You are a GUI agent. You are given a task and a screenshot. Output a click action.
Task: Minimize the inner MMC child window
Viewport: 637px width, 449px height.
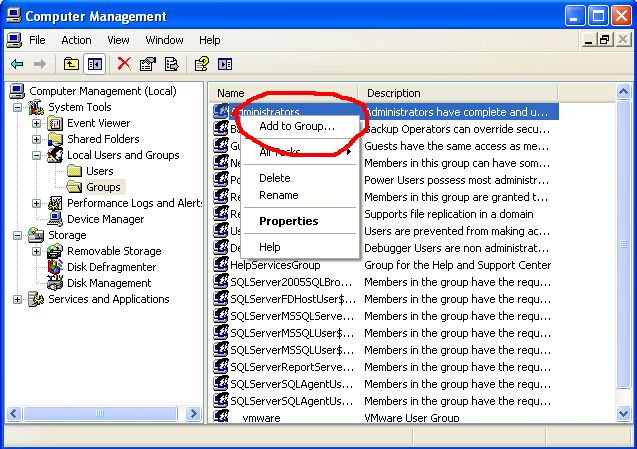[589, 40]
